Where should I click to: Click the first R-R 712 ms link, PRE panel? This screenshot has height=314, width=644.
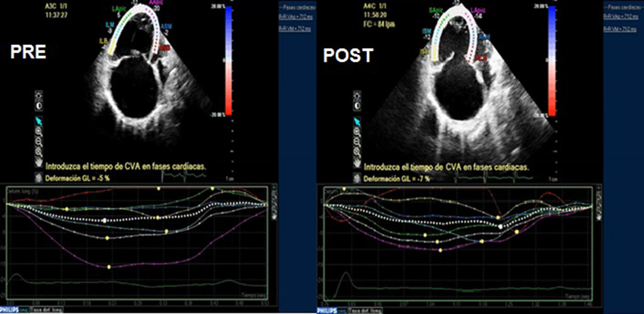[295, 17]
